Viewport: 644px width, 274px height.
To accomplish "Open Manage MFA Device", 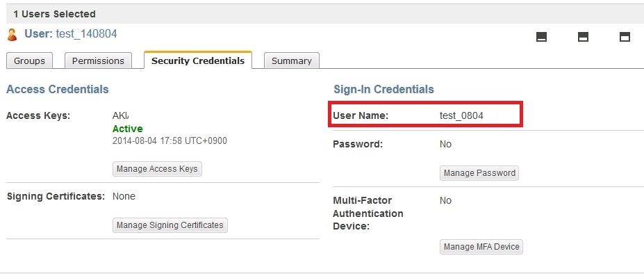I will click(x=481, y=247).
